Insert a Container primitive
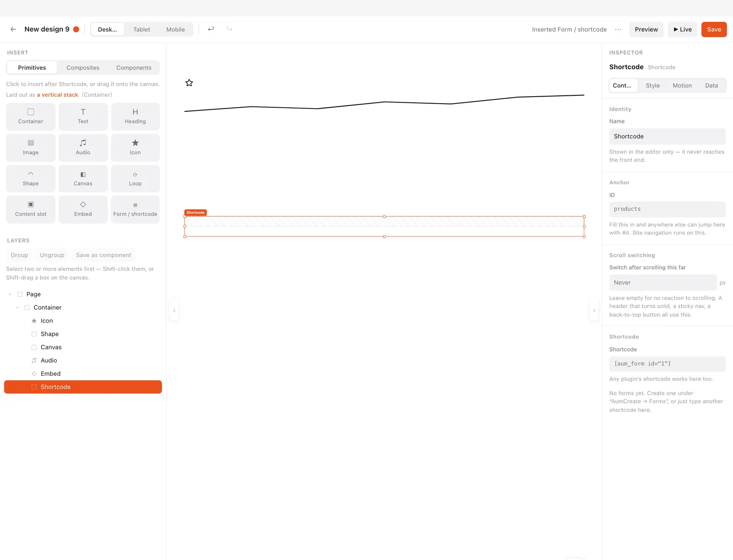 (x=31, y=116)
